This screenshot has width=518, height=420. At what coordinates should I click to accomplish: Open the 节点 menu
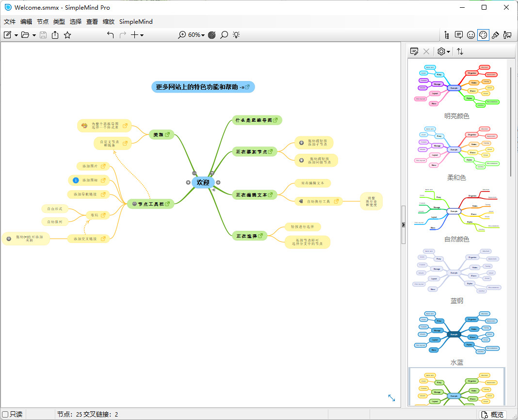coord(43,21)
